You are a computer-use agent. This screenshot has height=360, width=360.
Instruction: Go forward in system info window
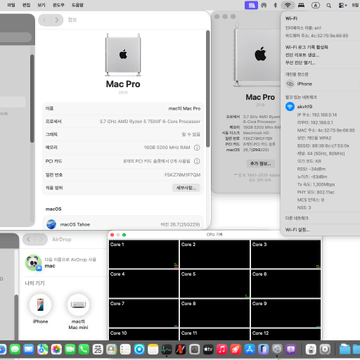click(57, 20)
